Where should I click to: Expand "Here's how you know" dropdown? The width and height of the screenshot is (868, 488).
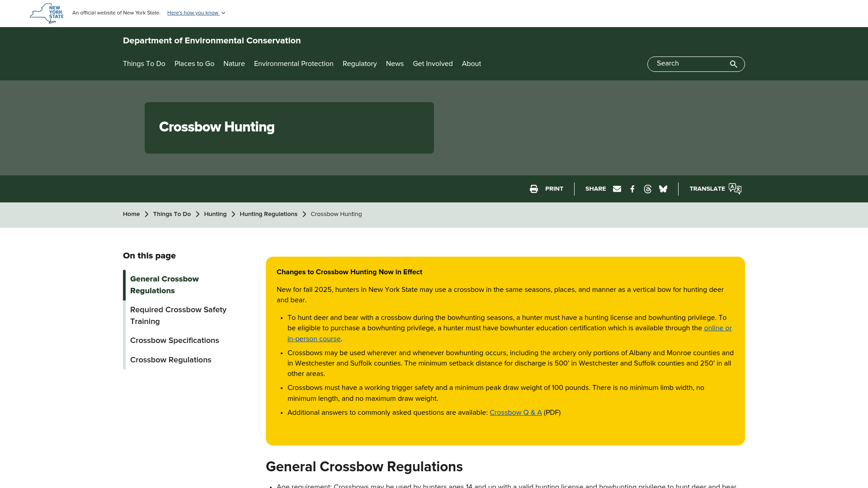196,13
